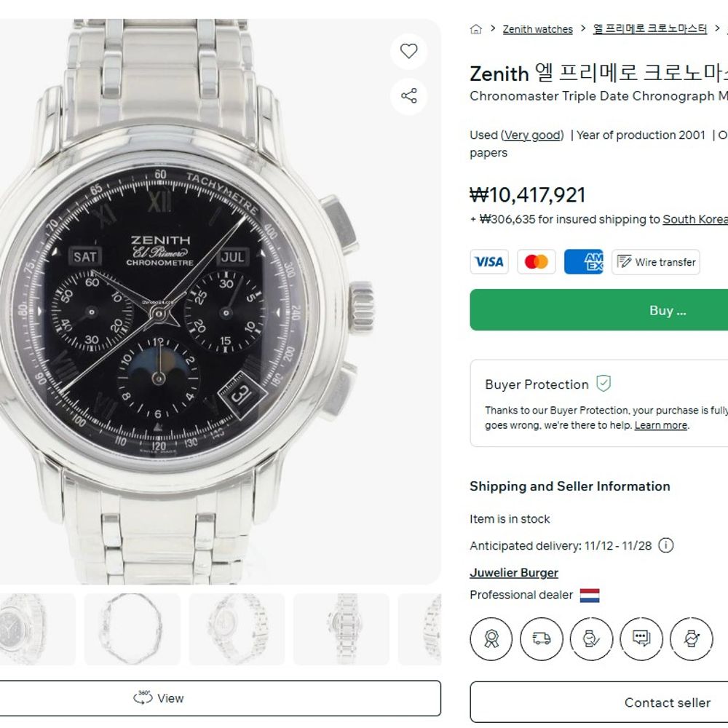728x728 pixels.
Task: Click the delivery truck seller badge
Action: click(x=542, y=638)
